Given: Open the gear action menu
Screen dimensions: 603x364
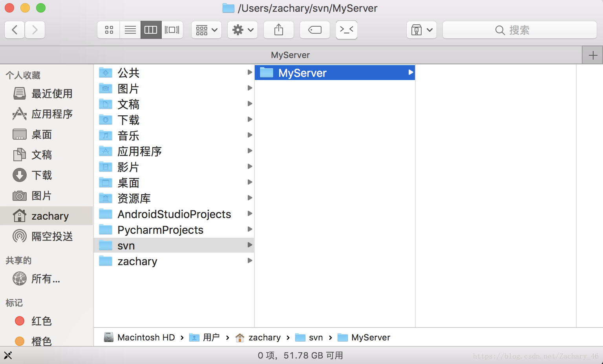Looking at the screenshot, I should pyautogui.click(x=243, y=30).
